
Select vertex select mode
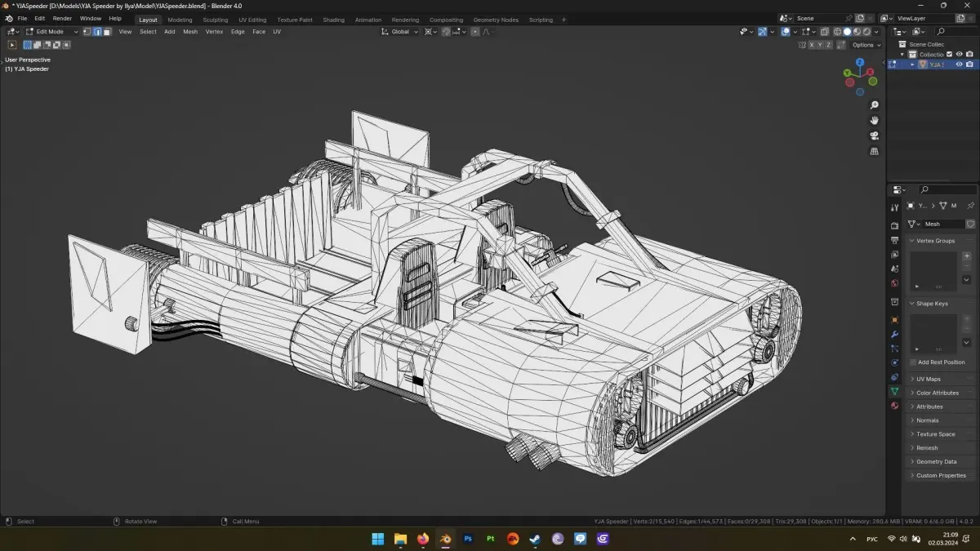click(x=87, y=32)
